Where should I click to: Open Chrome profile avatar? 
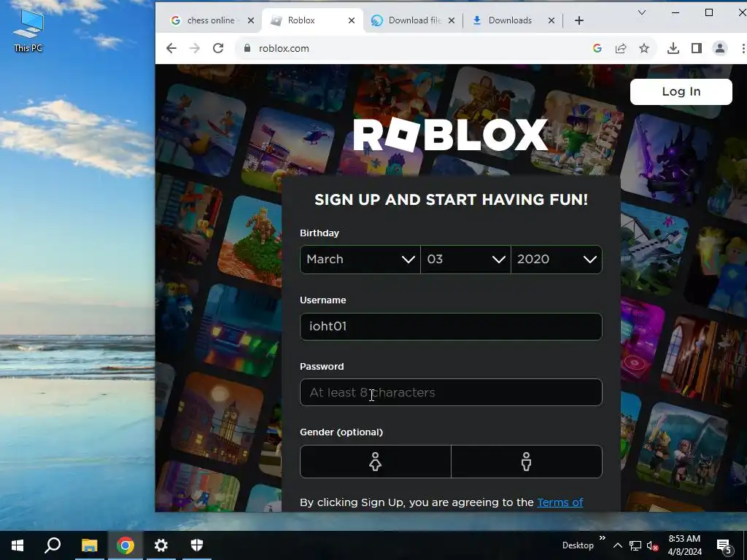pos(720,48)
